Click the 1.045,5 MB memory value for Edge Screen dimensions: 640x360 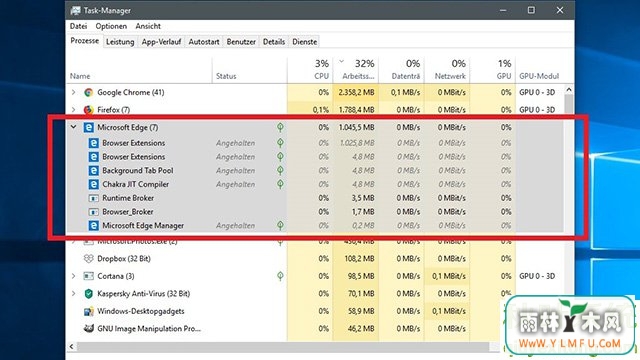(356, 127)
